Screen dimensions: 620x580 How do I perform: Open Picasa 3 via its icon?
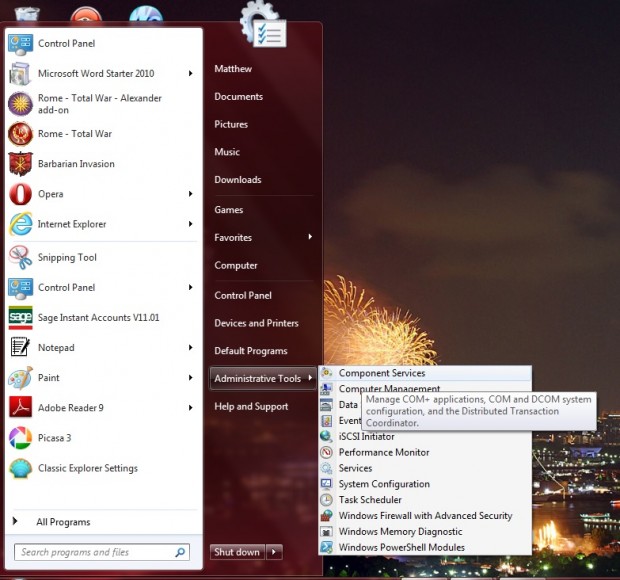click(x=20, y=438)
